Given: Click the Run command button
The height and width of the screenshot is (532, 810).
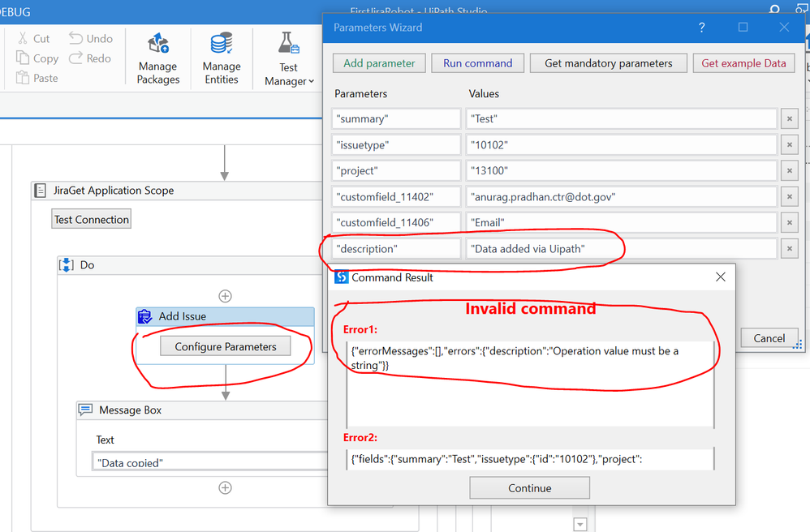Looking at the screenshot, I should [x=478, y=63].
